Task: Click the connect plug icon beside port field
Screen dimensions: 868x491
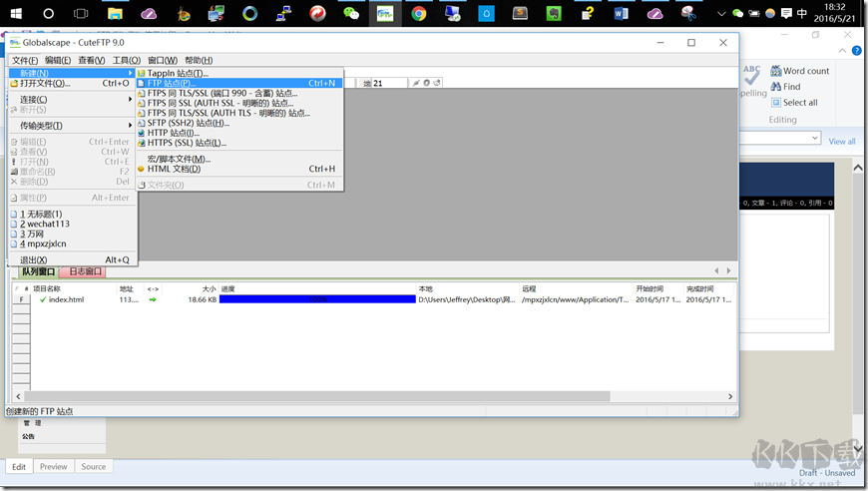Action: click(416, 83)
